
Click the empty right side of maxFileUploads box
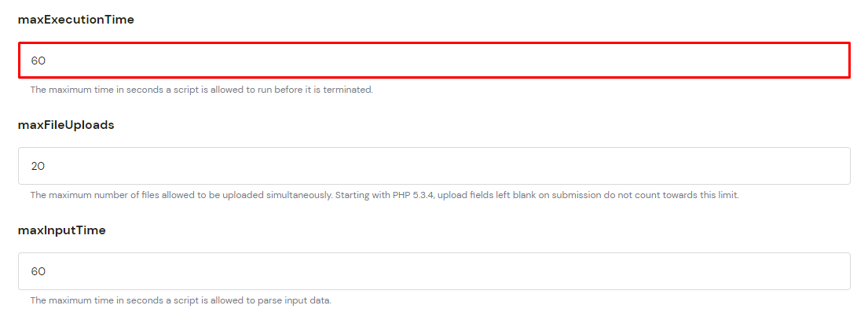tap(746, 166)
